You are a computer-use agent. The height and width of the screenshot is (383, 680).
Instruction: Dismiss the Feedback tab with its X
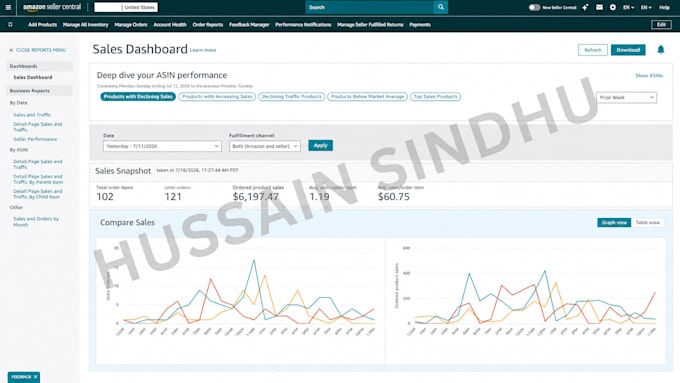tap(36, 377)
